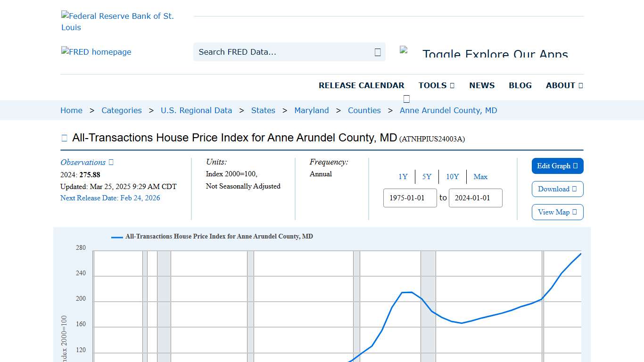Click the icon beside the series title
This screenshot has width=644, height=362.
[x=64, y=137]
